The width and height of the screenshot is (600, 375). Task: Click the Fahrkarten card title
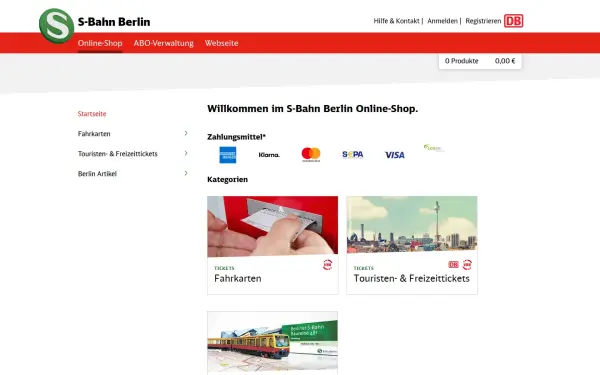click(238, 279)
